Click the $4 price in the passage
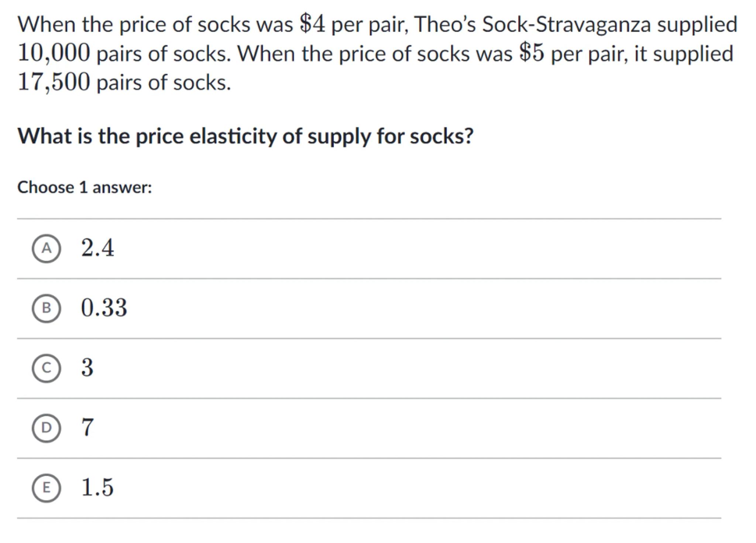The height and width of the screenshot is (543, 756). coord(312,24)
